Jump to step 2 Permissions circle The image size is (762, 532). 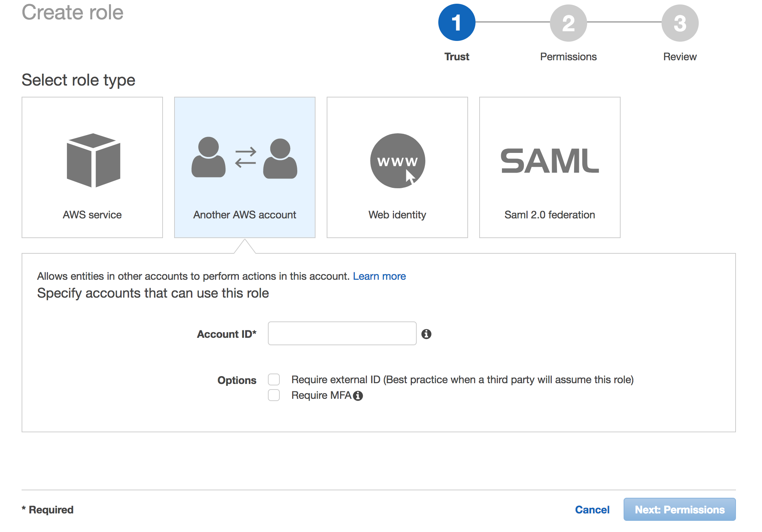569,23
